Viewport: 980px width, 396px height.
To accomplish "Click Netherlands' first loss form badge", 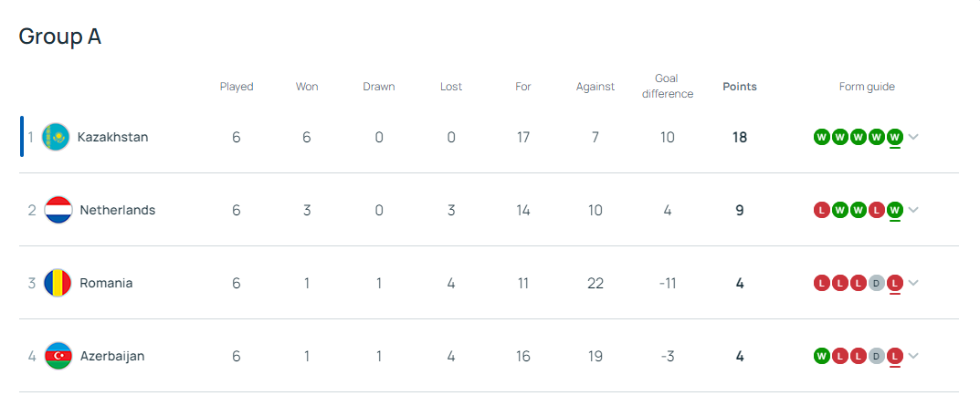I will [x=821, y=210].
